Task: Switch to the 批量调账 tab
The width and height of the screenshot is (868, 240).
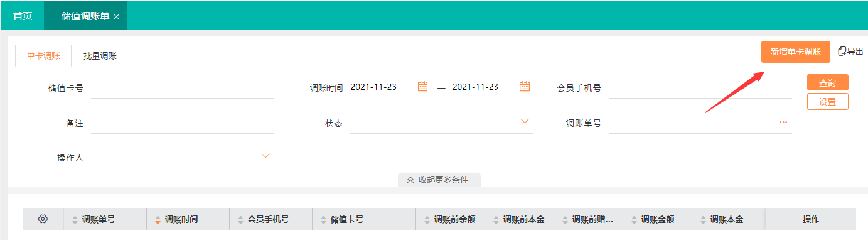Action: [x=100, y=56]
